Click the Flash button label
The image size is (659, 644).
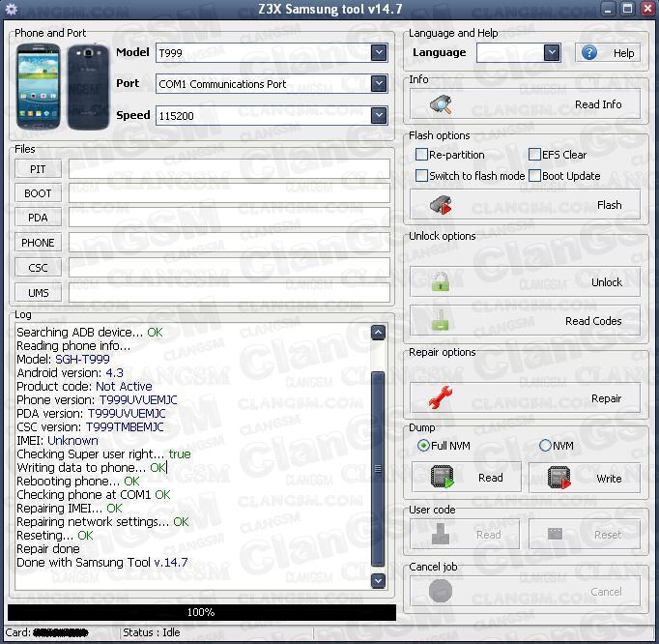click(609, 205)
